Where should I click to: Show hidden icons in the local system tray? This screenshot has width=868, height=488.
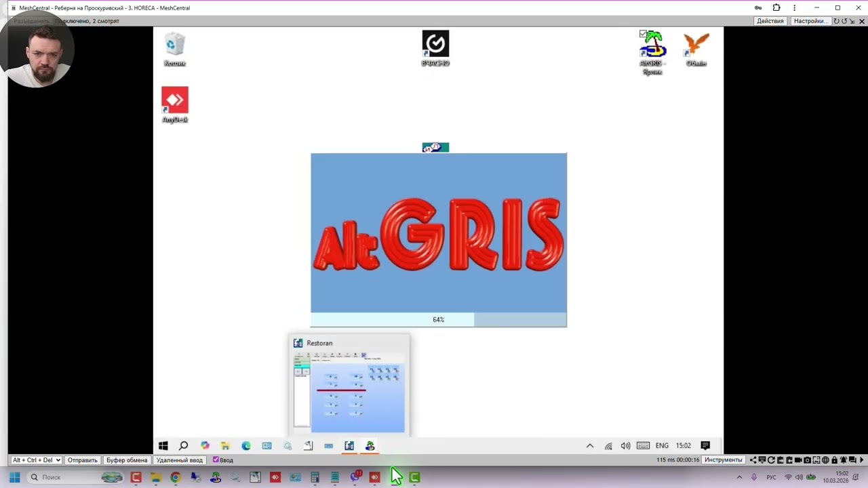click(x=739, y=477)
